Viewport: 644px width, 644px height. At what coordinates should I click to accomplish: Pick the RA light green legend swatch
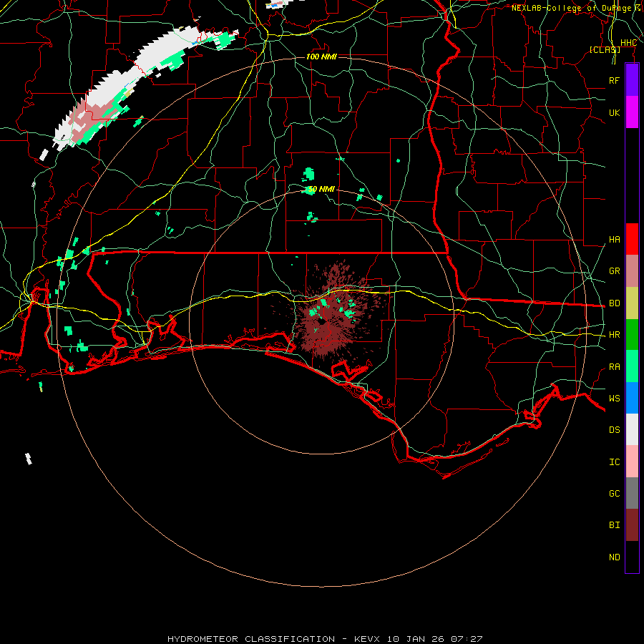632,366
